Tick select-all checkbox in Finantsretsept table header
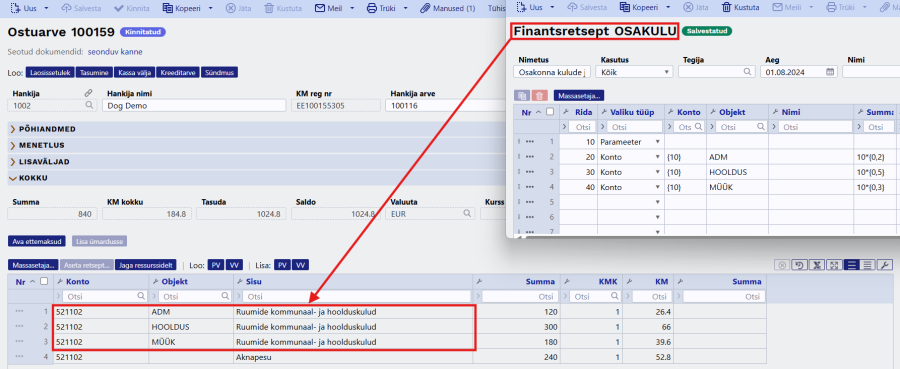Screen dimensions: 900x369 point(550,112)
